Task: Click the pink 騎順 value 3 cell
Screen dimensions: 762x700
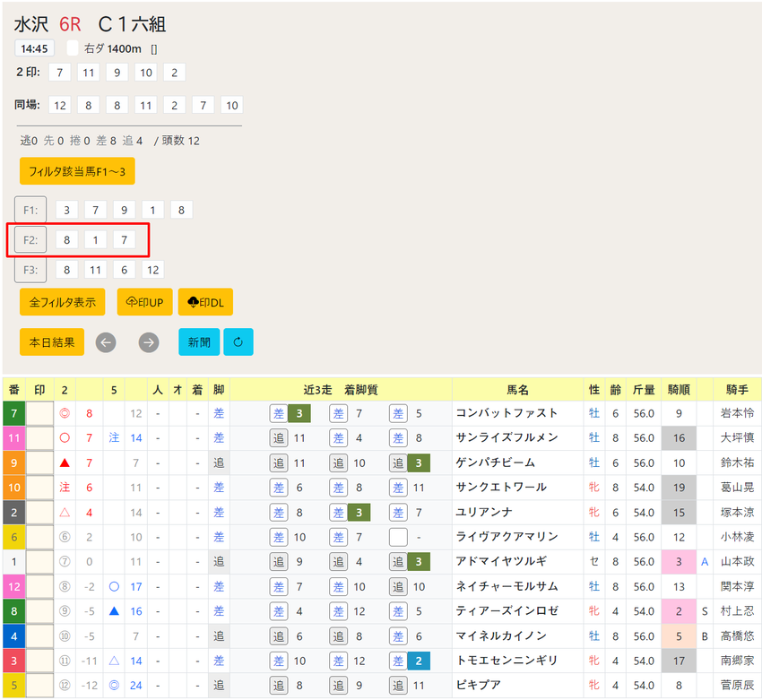Action: tap(679, 562)
